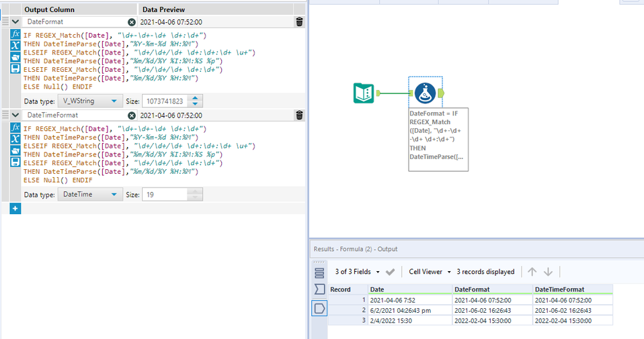Viewport: 644px width, 339px height.
Task: Select the Formula tool on canvas
Action: (425, 93)
